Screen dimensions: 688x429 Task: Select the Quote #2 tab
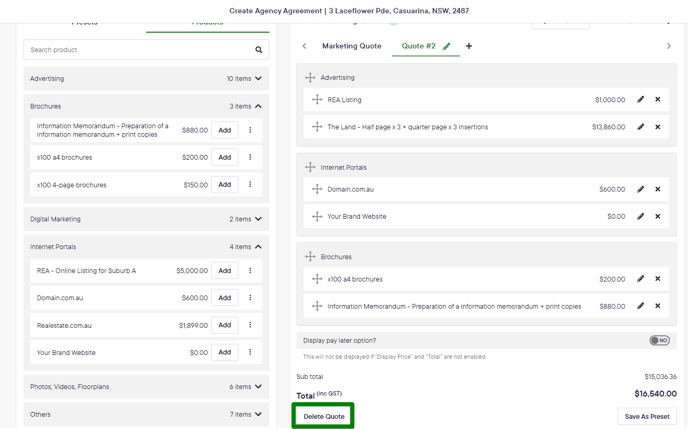click(x=418, y=46)
